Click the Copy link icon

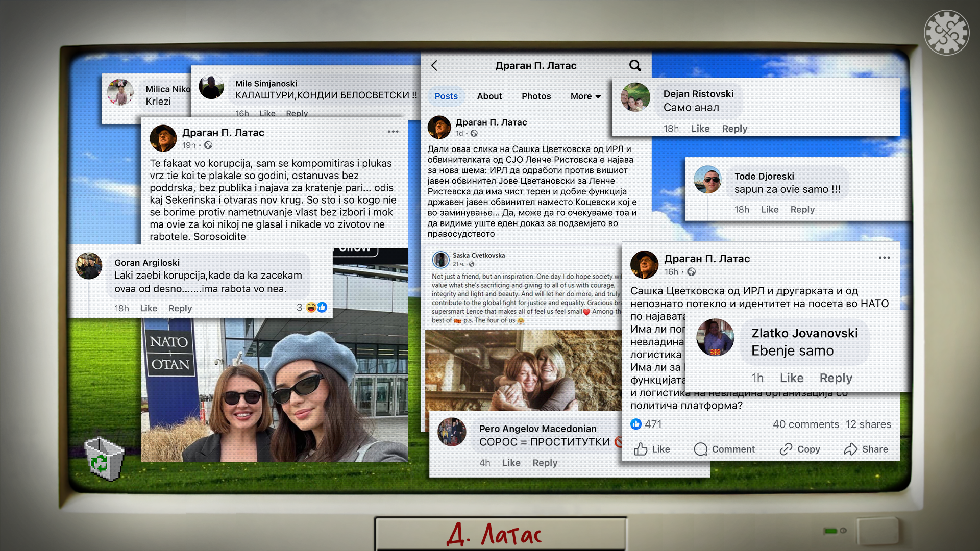(x=786, y=449)
